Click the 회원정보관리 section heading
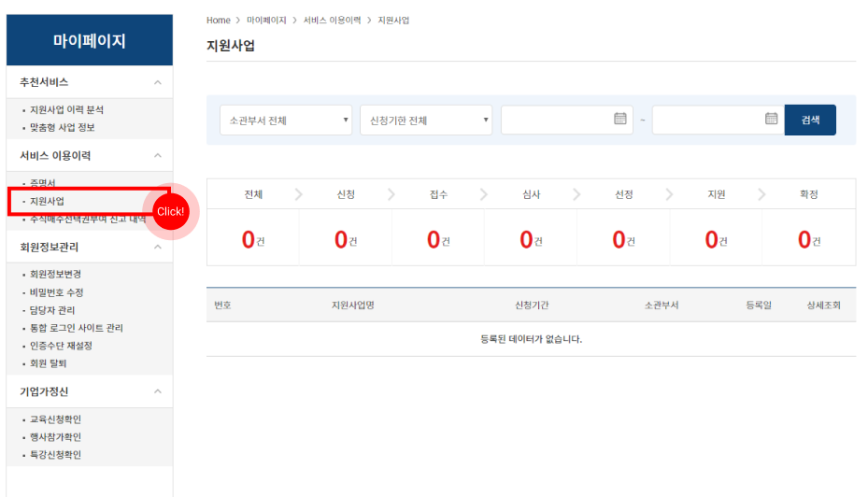Screen dimensions: 868x497 pos(50,247)
